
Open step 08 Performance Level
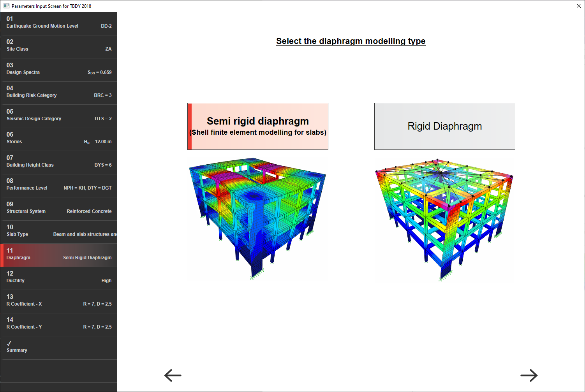pyautogui.click(x=59, y=186)
